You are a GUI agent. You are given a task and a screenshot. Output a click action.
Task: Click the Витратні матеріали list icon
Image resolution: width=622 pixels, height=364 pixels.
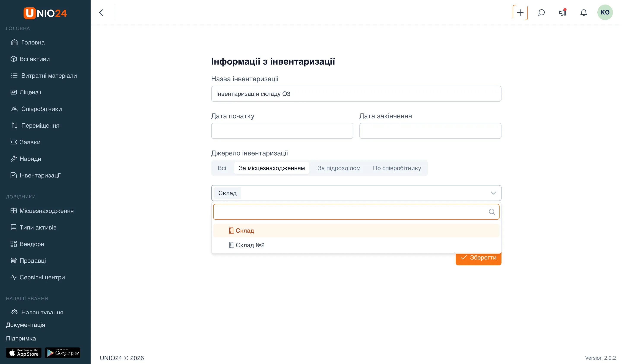[14, 76]
